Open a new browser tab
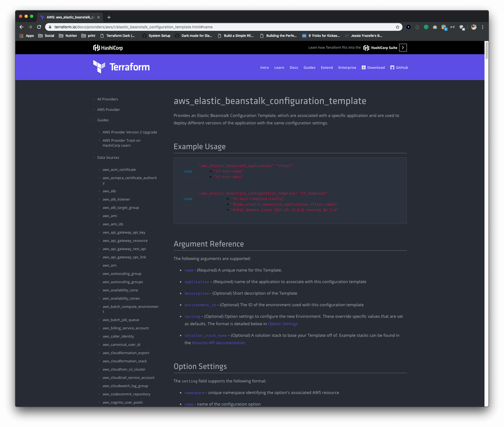 tap(109, 17)
